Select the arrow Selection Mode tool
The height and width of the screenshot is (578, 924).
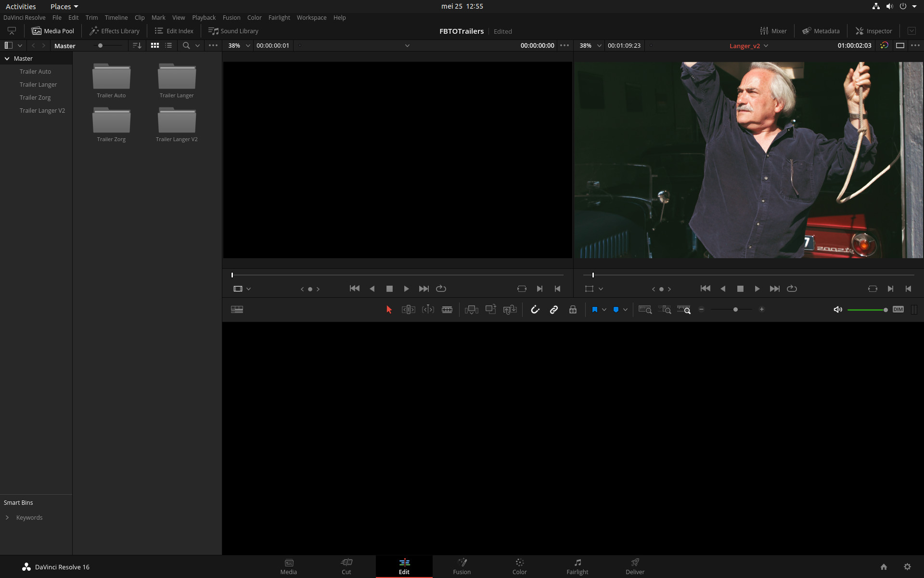(x=389, y=310)
